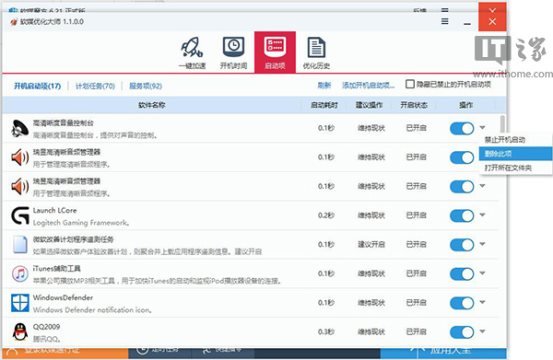Select the Launch LCore row name

click(55, 210)
